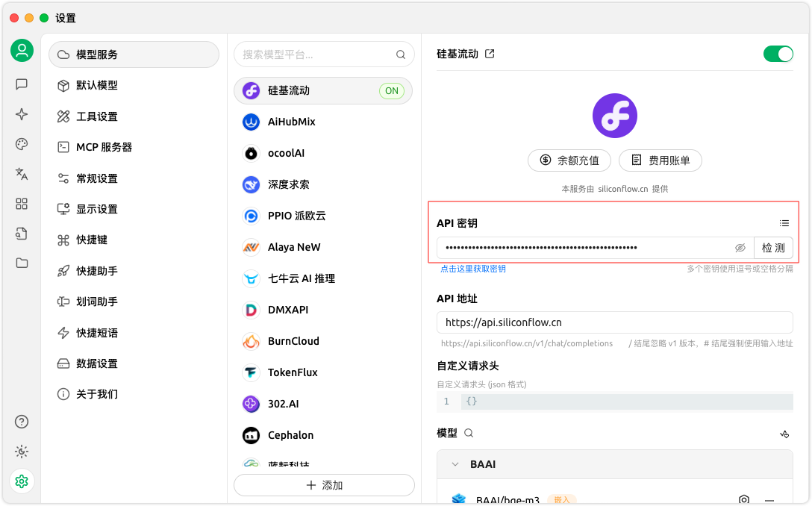This screenshot has width=812, height=506.
Task: Open settings for BAAI/bge-m3 model
Action: (x=743, y=499)
